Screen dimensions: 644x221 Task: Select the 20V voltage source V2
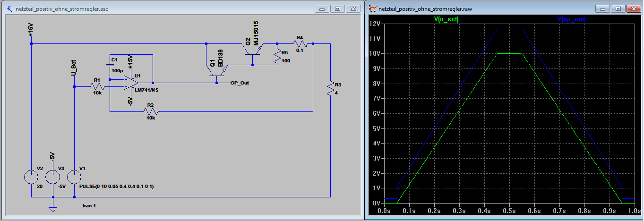coord(31,177)
